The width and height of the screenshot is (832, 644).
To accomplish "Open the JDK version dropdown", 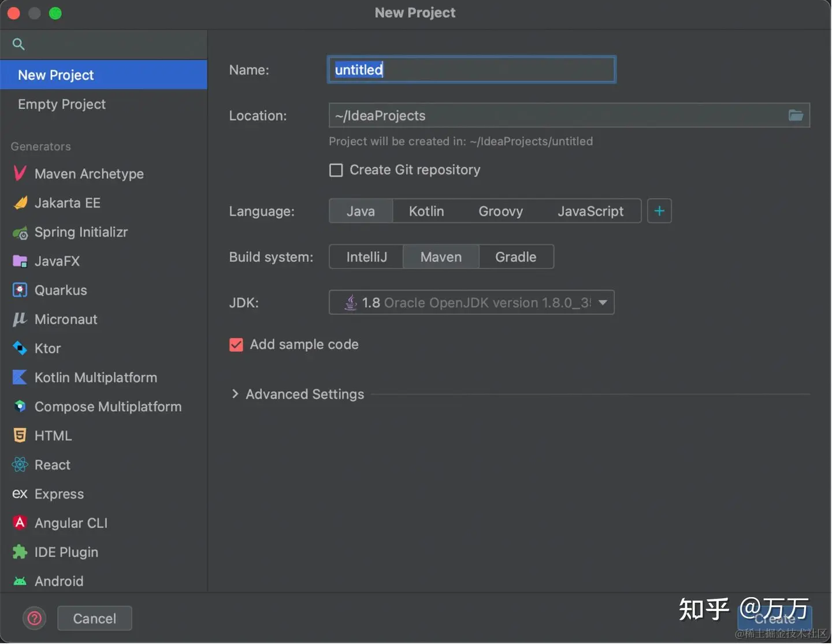I will click(x=471, y=303).
